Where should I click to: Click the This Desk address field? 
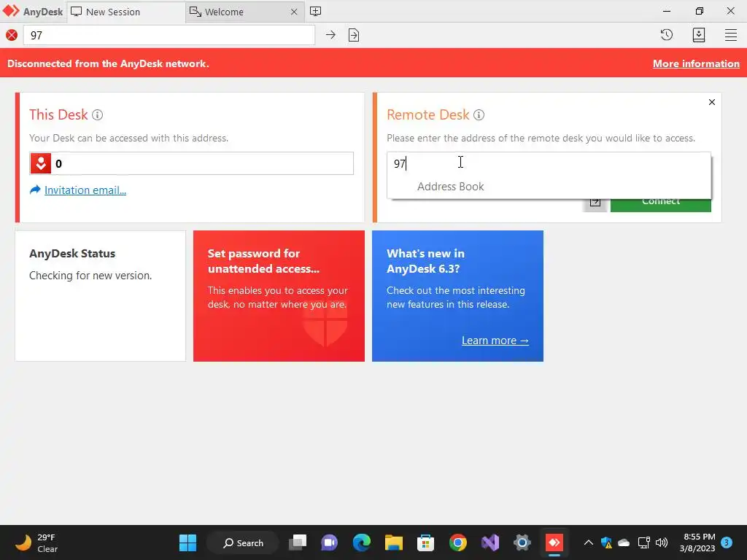pos(192,163)
